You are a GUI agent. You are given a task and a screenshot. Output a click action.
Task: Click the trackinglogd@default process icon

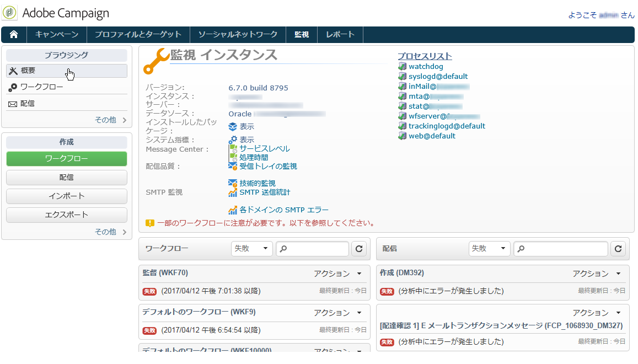(x=402, y=126)
